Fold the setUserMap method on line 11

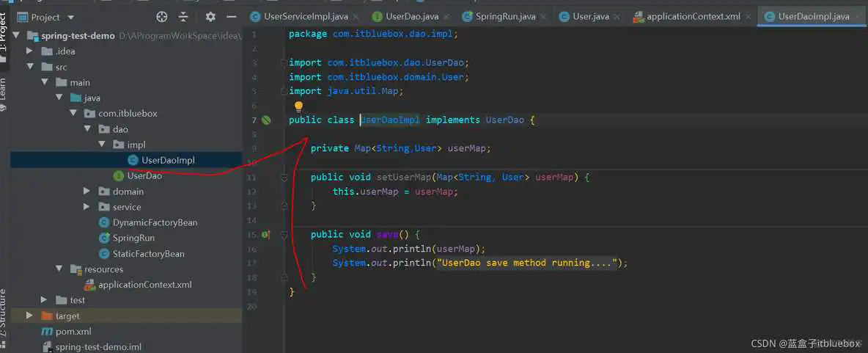pyautogui.click(x=284, y=178)
